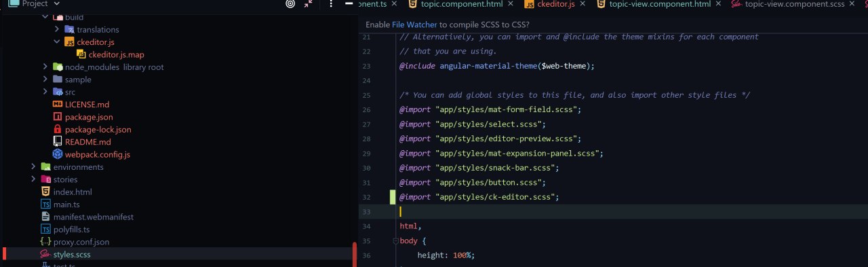The height and width of the screenshot is (267, 868).
Task: Click the "height: 100%" declaration on line 36
Action: pyautogui.click(x=446, y=255)
